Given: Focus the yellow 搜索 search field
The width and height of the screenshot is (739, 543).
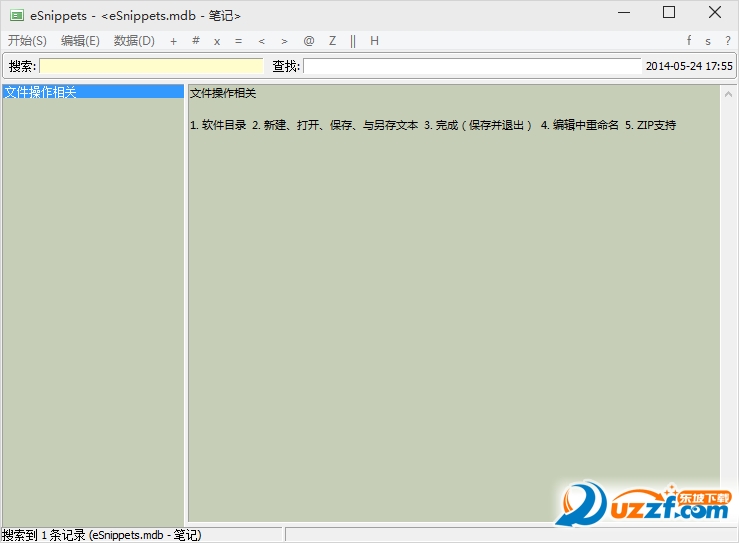Looking at the screenshot, I should coord(151,66).
